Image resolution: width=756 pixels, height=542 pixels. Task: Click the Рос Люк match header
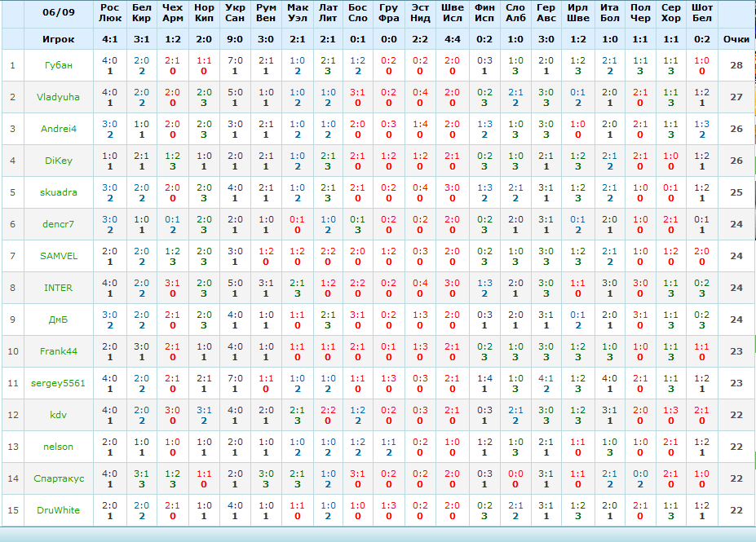110,13
